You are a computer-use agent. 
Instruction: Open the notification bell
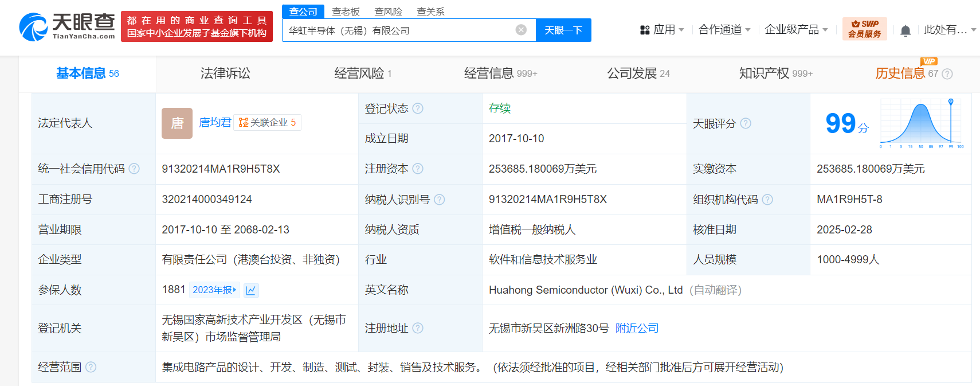coord(905,30)
